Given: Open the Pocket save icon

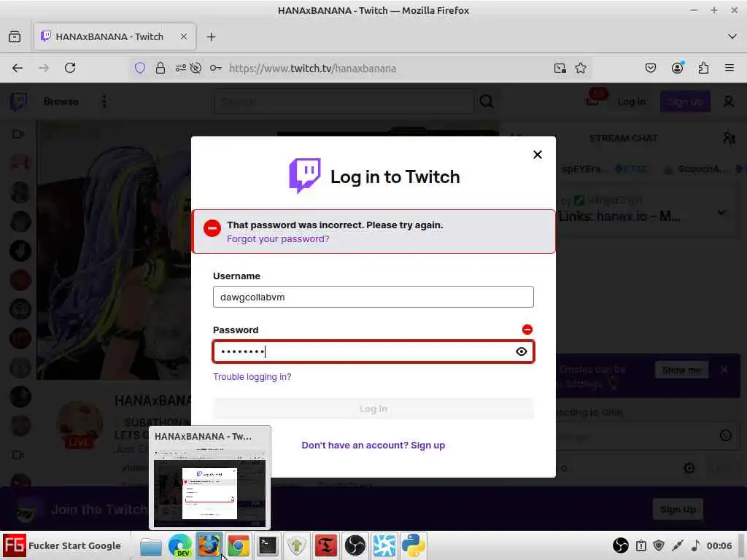Looking at the screenshot, I should point(650,68).
